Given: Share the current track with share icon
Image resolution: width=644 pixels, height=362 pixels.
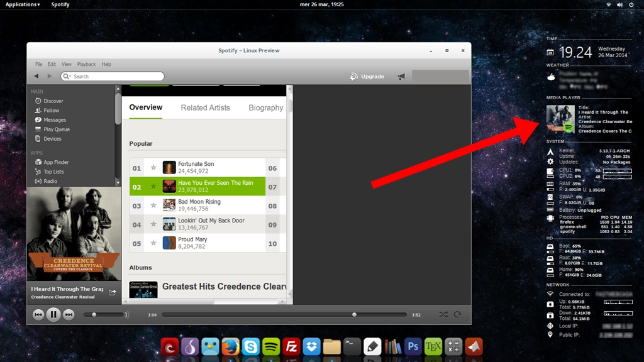Looking at the screenshot, I should click(x=112, y=292).
